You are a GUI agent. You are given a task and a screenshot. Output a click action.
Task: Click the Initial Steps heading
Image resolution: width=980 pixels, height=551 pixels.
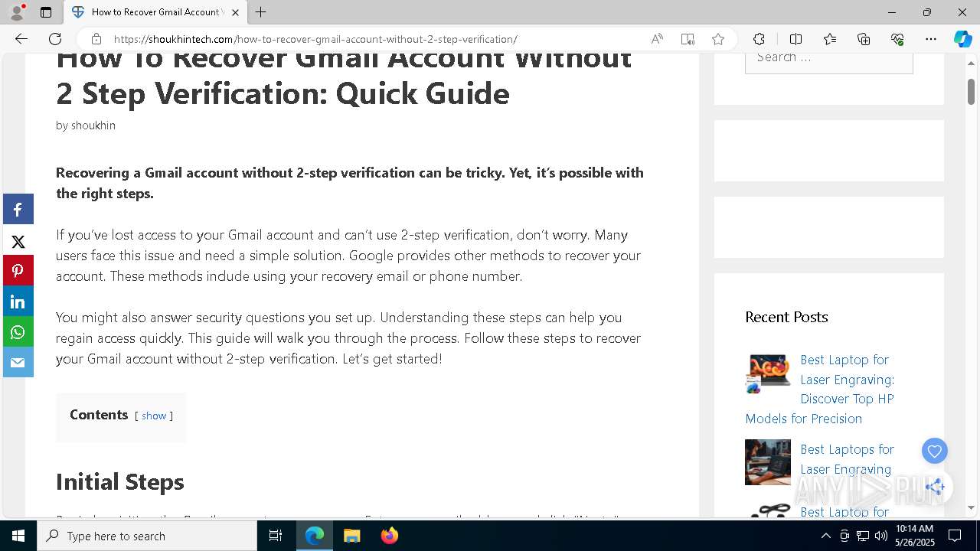pyautogui.click(x=120, y=482)
